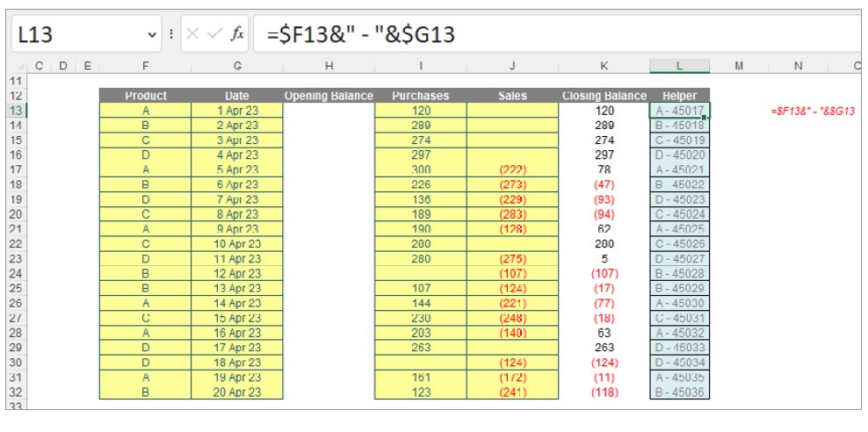Select closing balance cell (47)
Viewport: 868px width, 432px height.
tap(604, 184)
